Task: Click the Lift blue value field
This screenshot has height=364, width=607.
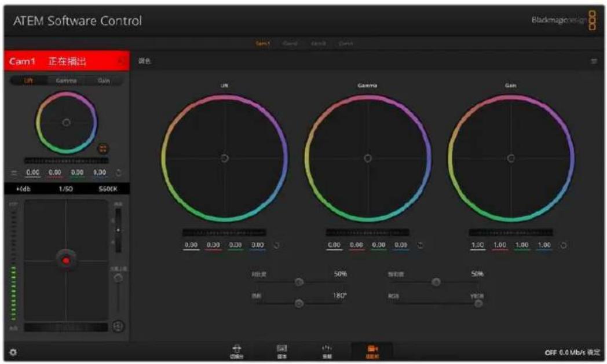Action: 257,245
